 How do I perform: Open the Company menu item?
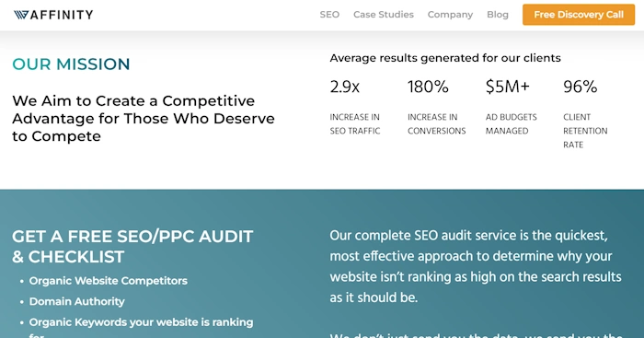point(450,15)
